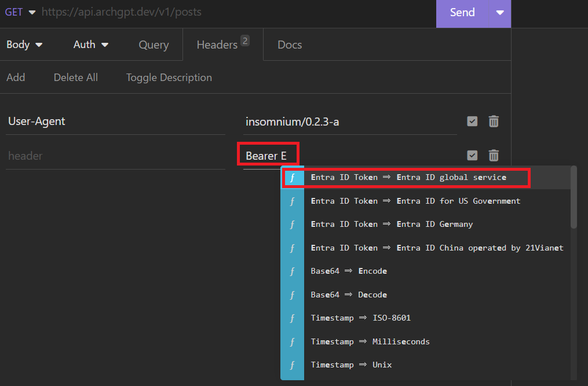Open the Body type dropdown
Image resolution: width=588 pixels, height=386 pixels.
click(24, 45)
